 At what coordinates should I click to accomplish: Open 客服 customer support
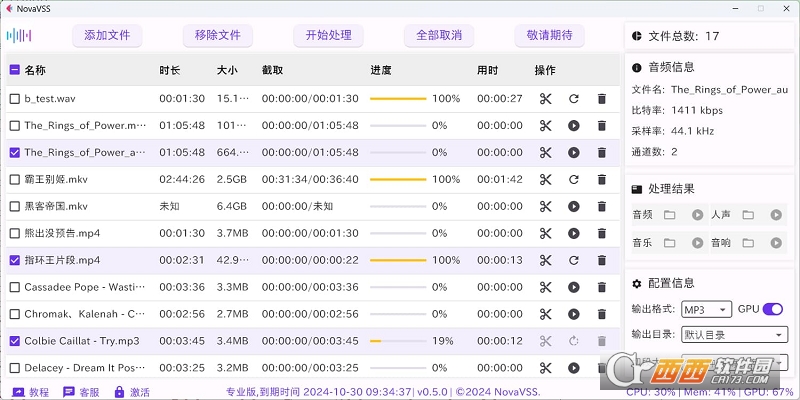[81, 392]
